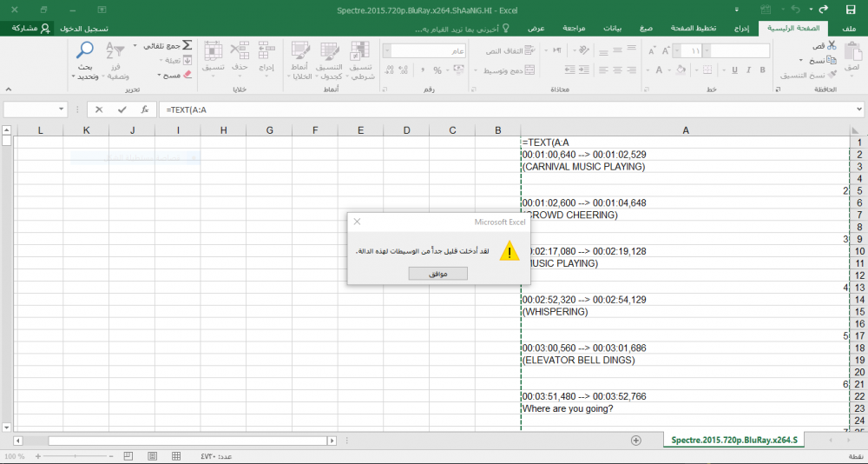The width and height of the screenshot is (868, 464).
Task: Cancel the formula entry with the X button
Action: tap(99, 109)
